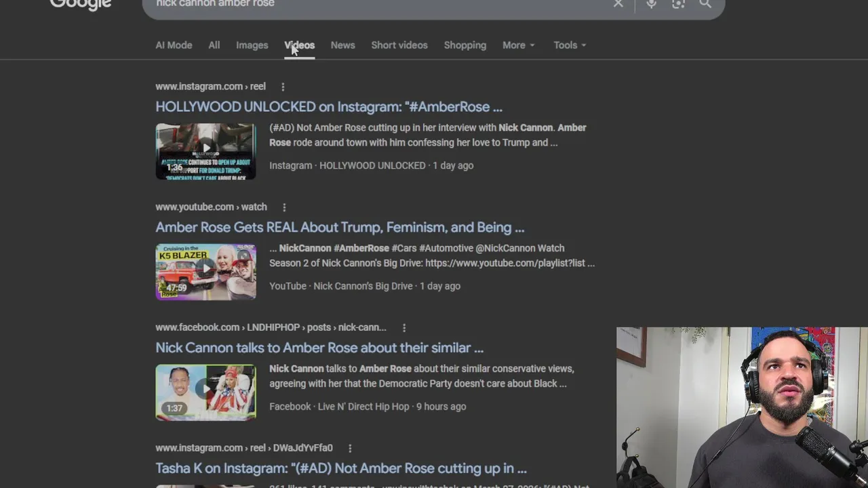Expand the More dropdown

[519, 45]
